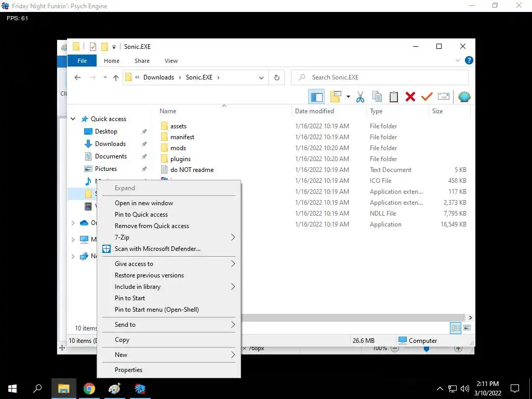This screenshot has height=399, width=532.
Task: Click the blue Help question-mark icon
Action: tap(469, 60)
